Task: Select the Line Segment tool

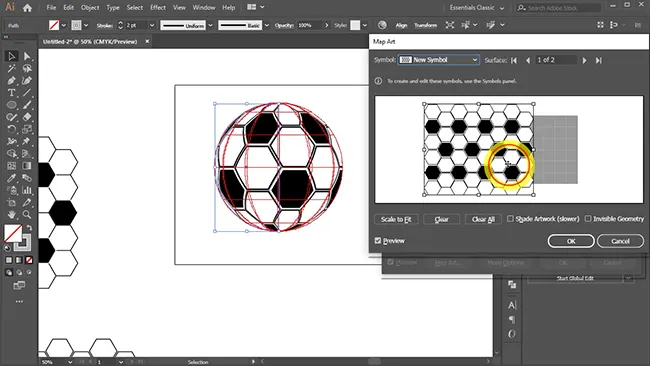Action: [x=27, y=93]
